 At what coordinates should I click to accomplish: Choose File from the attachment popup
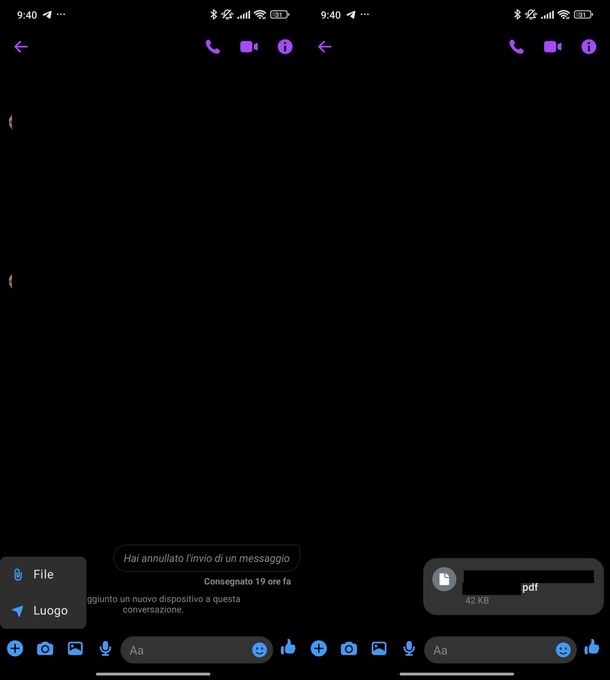click(43, 575)
